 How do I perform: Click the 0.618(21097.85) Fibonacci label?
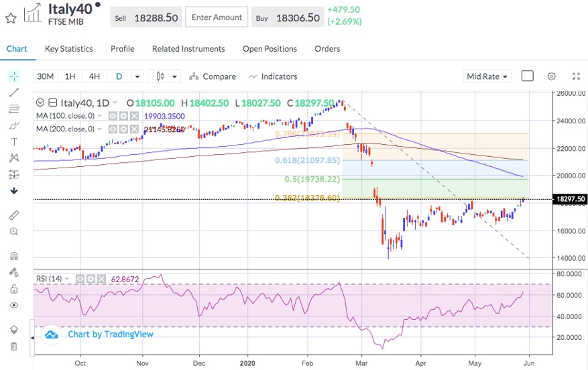(308, 160)
